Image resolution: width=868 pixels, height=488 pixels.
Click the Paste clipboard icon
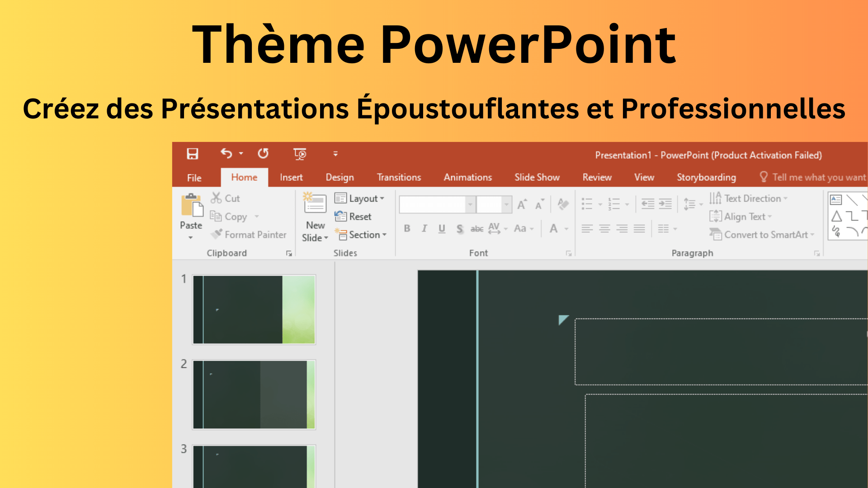[192, 206]
